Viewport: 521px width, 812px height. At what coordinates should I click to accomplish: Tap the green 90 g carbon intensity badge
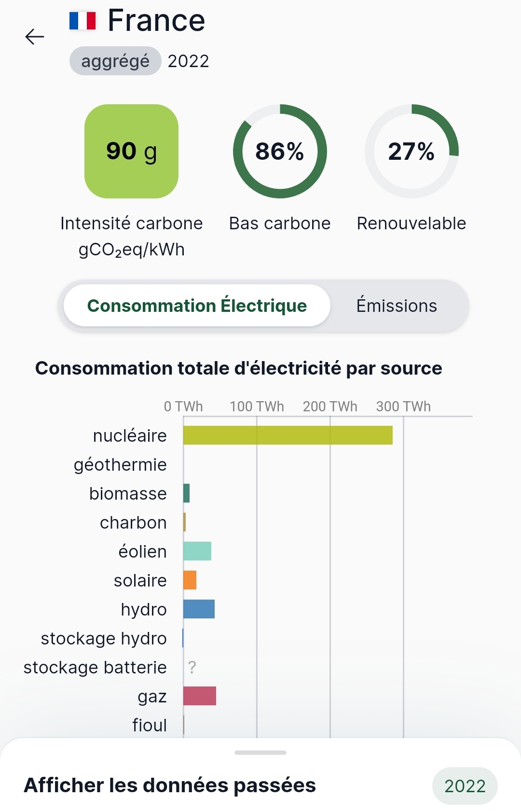[131, 151]
